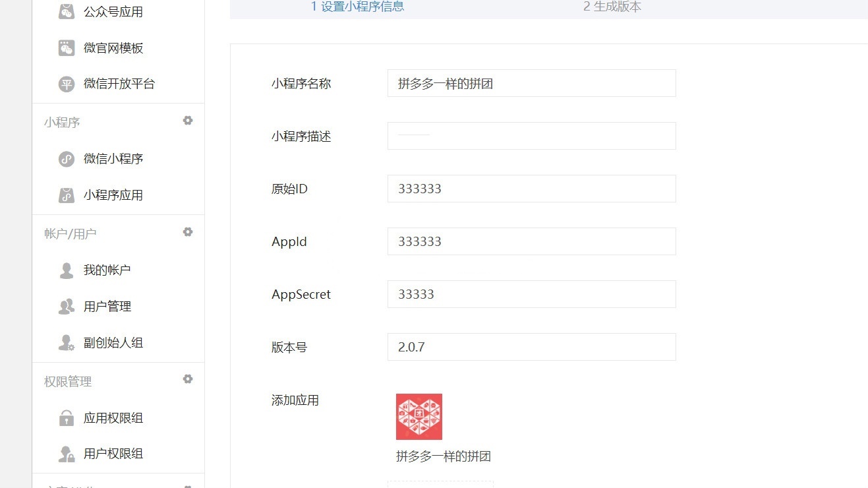Click the 微信开放平台 round icon

[67, 84]
